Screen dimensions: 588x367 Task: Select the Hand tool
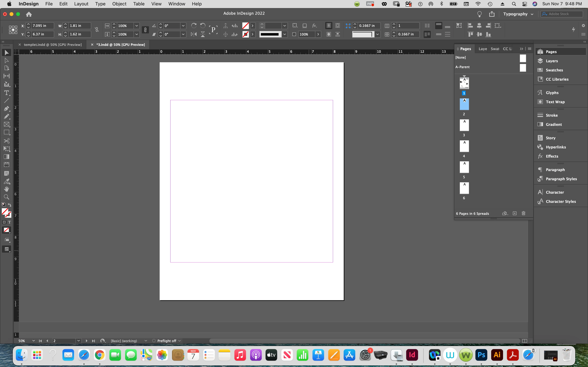tap(7, 189)
